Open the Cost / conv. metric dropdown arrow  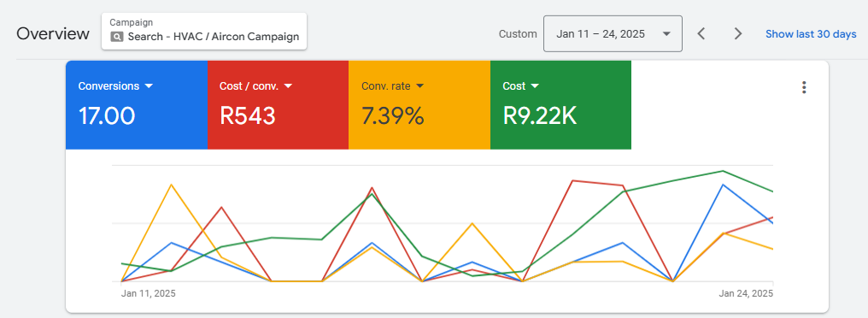pyautogui.click(x=288, y=86)
